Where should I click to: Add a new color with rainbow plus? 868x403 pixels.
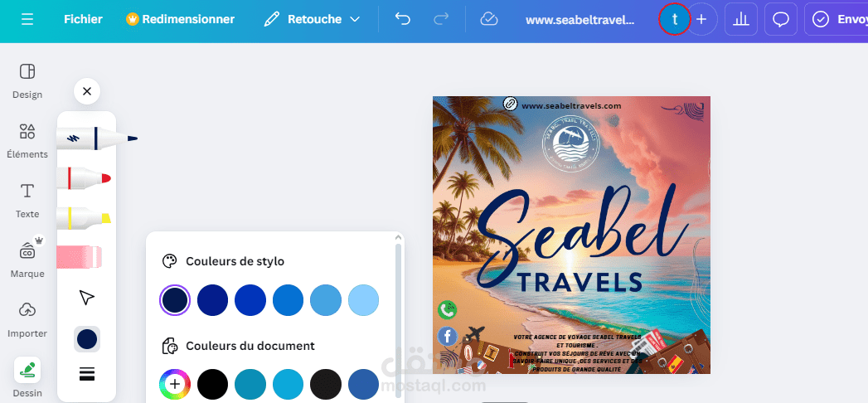click(x=175, y=384)
